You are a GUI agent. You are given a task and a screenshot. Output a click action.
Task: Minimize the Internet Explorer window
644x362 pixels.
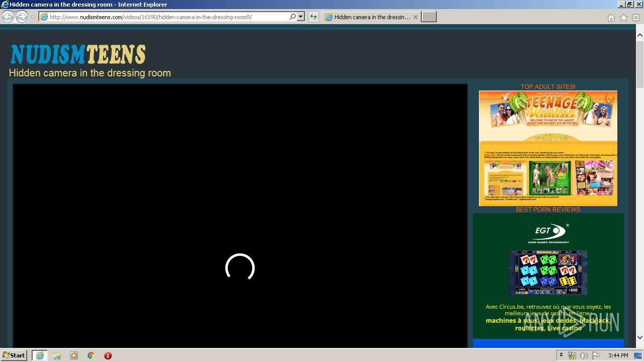622,4
